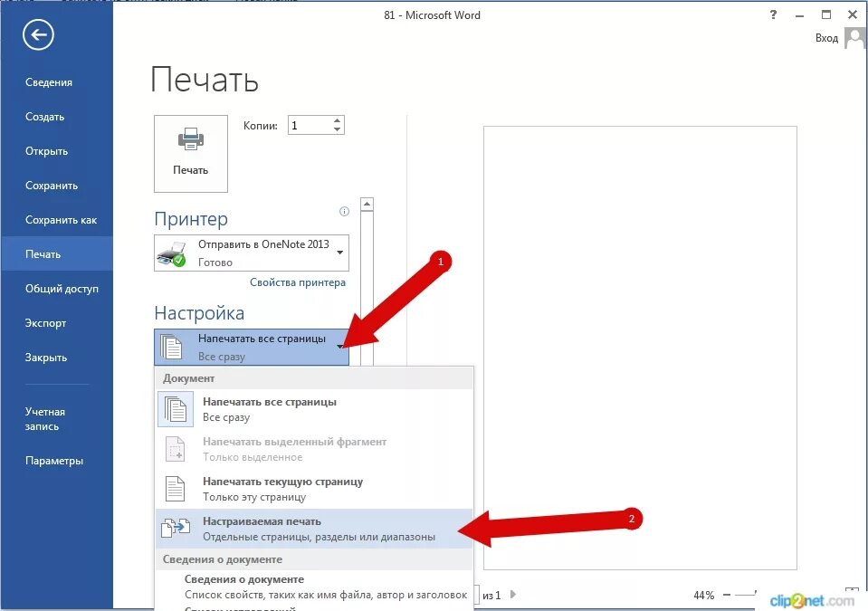Screen dimensions: 868x611
Task: Open Export (Экспорт) in sidebar
Action: tap(45, 322)
